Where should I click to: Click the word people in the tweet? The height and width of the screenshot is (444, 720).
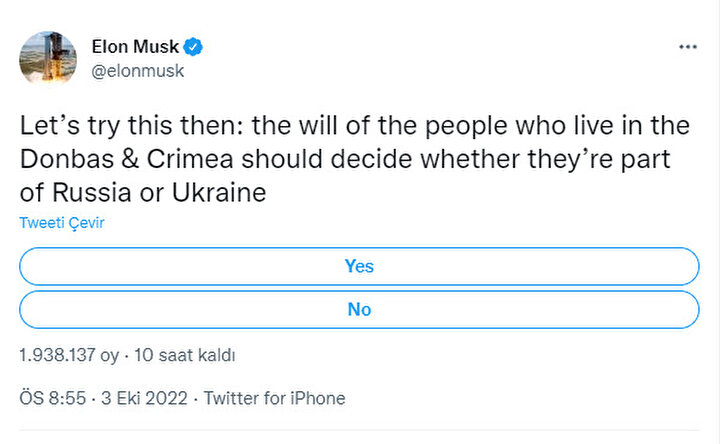click(466, 127)
